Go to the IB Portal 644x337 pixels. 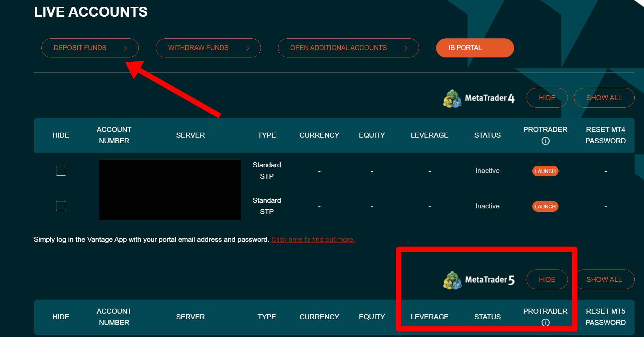[475, 48]
